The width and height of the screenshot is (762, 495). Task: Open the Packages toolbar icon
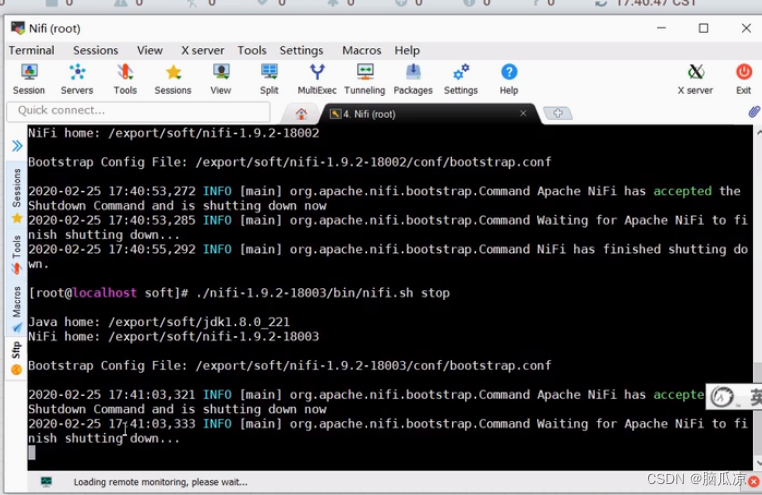click(x=413, y=79)
